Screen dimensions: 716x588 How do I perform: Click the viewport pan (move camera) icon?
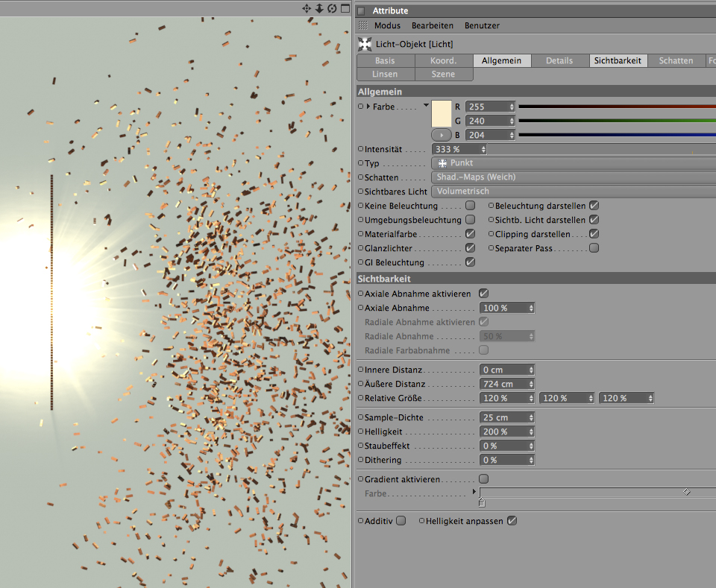(x=307, y=8)
